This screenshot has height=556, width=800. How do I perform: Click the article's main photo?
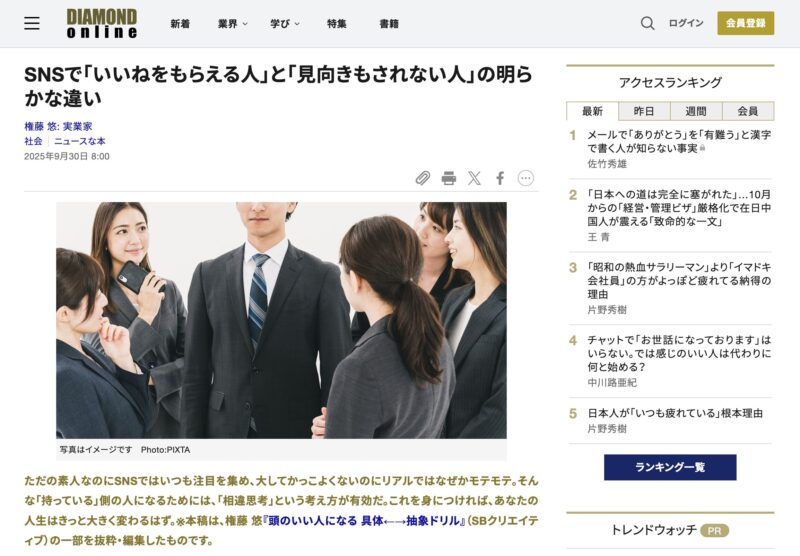[x=281, y=320]
